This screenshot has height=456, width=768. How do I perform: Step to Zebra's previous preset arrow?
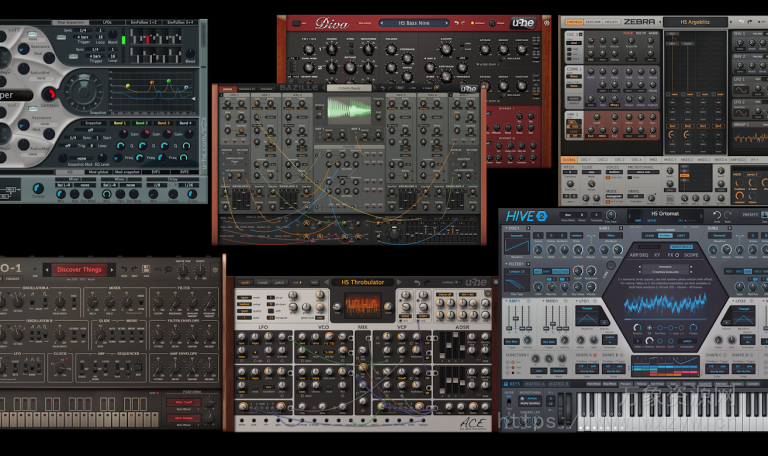tap(660, 22)
